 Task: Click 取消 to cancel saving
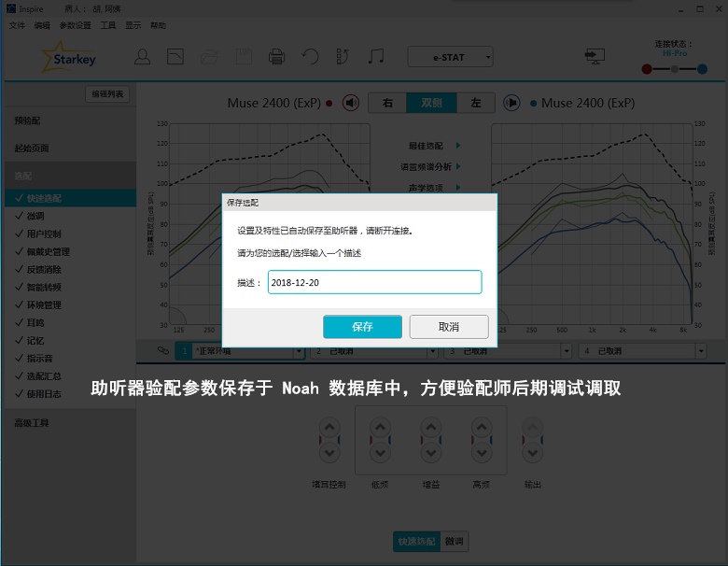coord(448,327)
